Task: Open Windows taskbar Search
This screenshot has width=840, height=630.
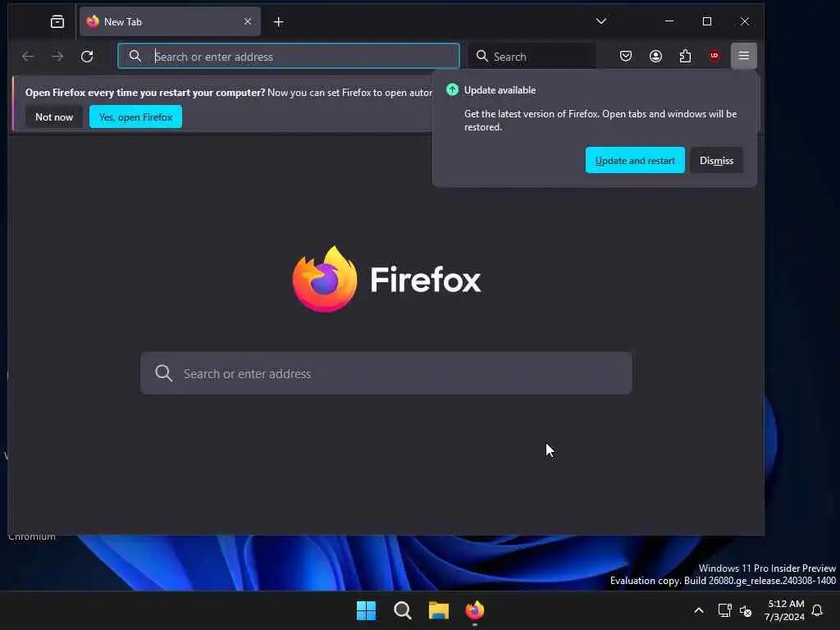Action: pyautogui.click(x=402, y=610)
